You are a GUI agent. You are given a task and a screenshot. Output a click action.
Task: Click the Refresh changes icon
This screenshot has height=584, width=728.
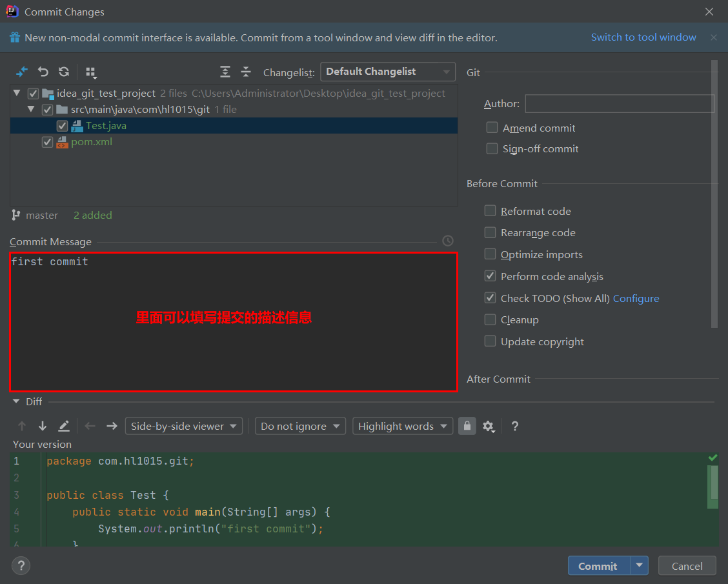click(x=64, y=72)
